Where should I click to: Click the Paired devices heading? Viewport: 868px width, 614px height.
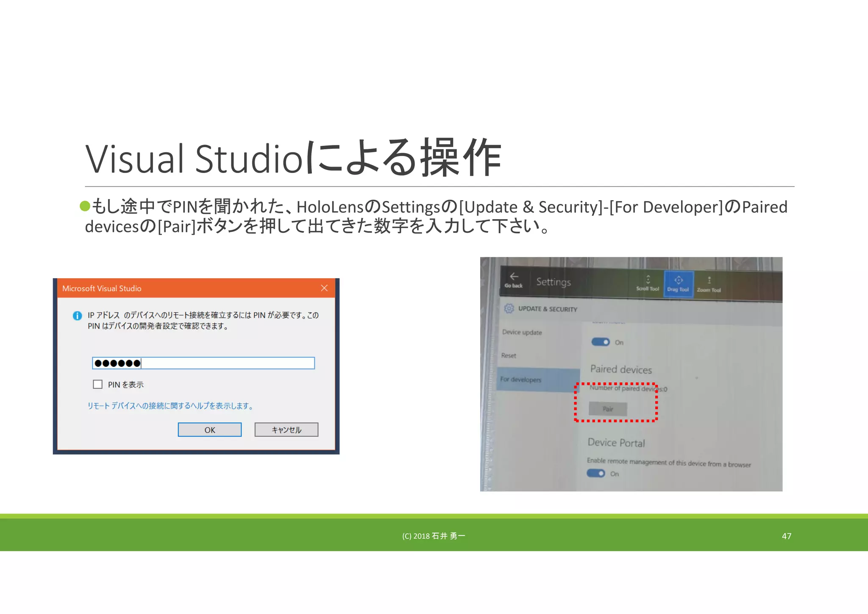[621, 369]
